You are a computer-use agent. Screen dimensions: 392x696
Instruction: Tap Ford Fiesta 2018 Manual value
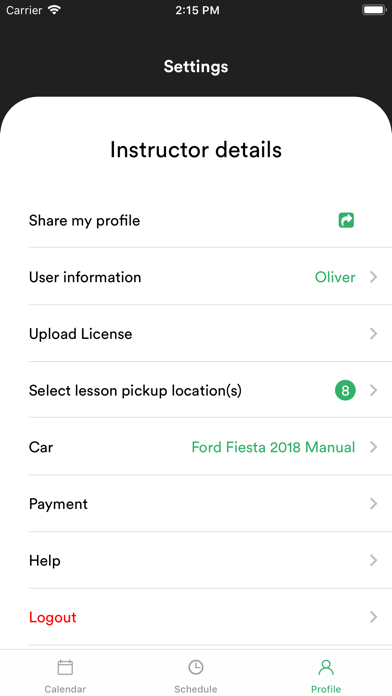(x=273, y=447)
